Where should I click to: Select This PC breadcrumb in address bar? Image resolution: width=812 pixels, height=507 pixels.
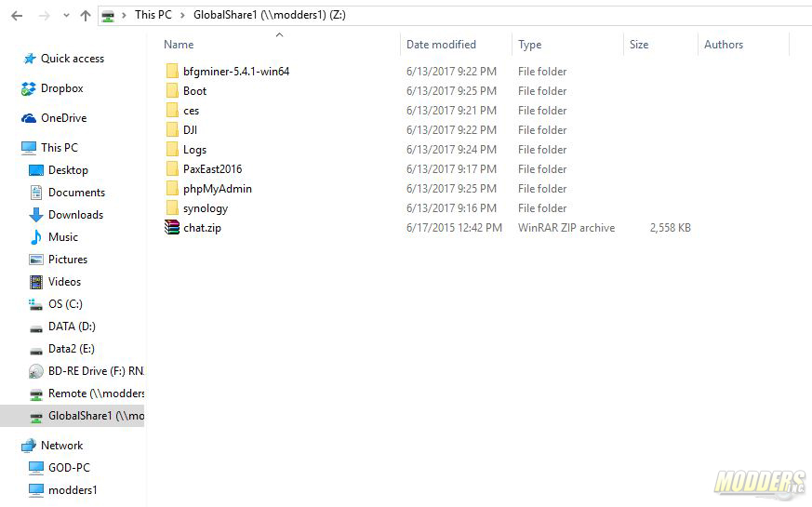click(x=153, y=15)
